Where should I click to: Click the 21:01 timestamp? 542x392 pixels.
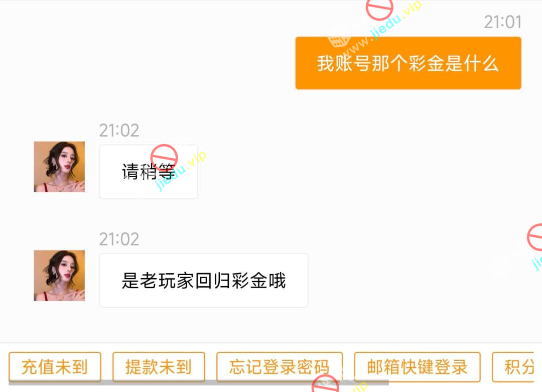click(502, 22)
